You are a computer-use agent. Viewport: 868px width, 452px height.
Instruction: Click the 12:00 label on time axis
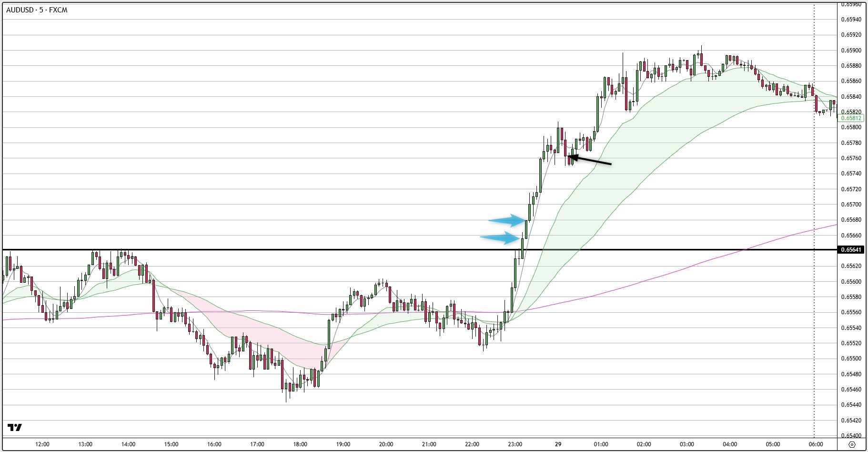(42, 444)
